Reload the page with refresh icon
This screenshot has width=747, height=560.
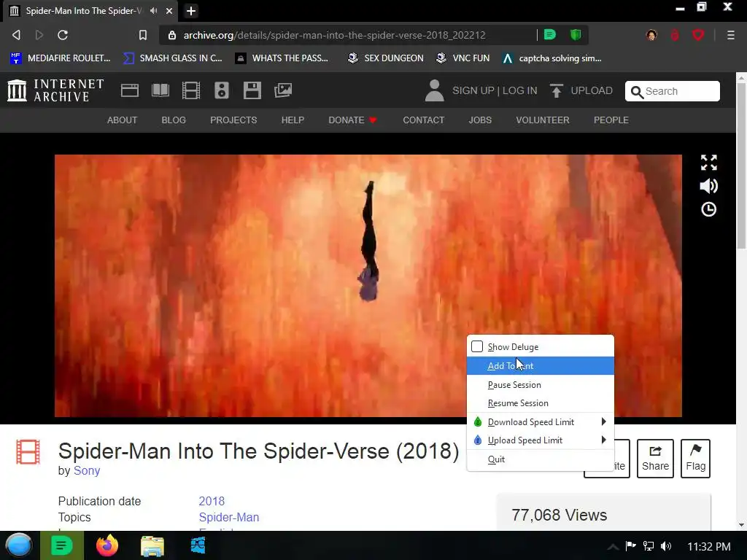(x=63, y=35)
